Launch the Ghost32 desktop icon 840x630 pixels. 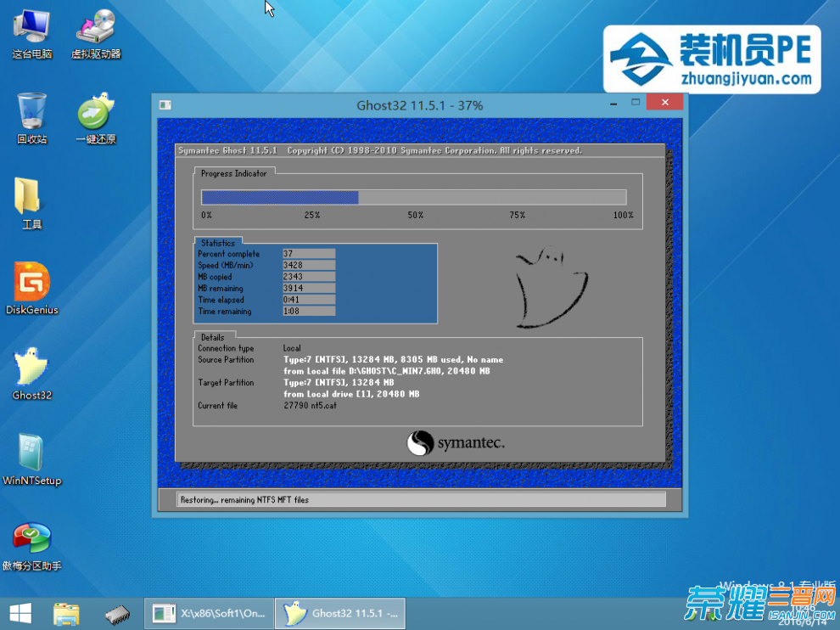click(x=31, y=374)
